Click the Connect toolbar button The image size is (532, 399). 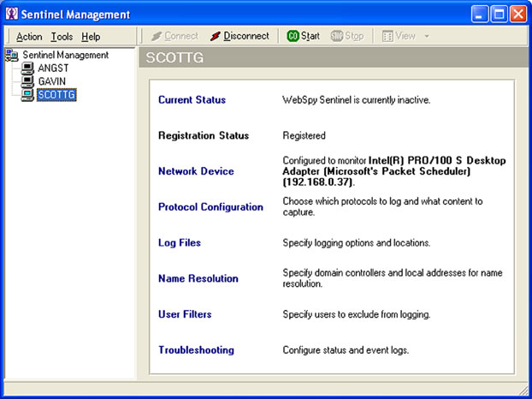[174, 36]
